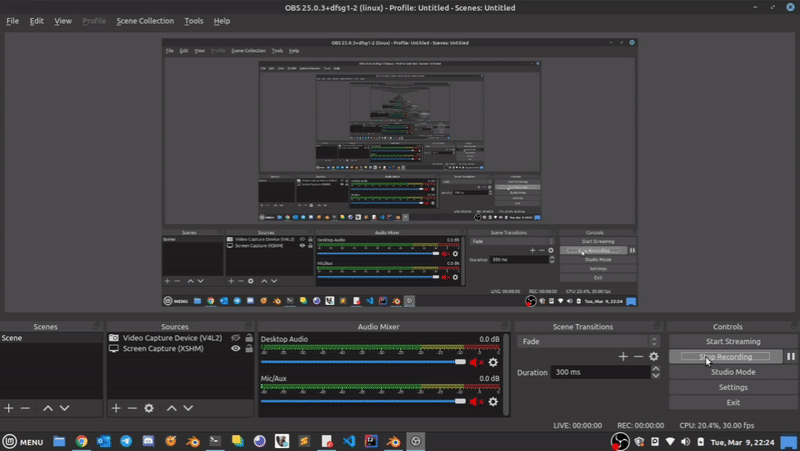
Task: Remove selected scene with minus icon
Action: [25, 408]
